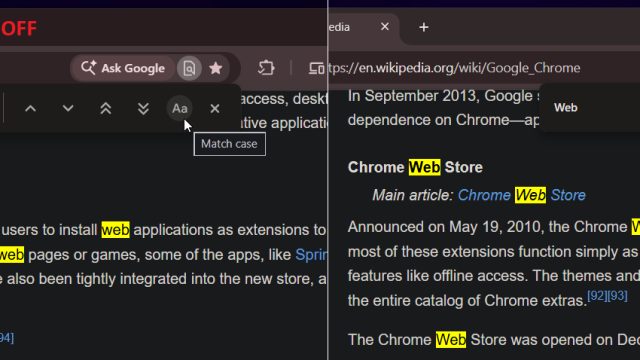Close the find bar with X
Screen dimensions: 640x360
tap(215, 109)
